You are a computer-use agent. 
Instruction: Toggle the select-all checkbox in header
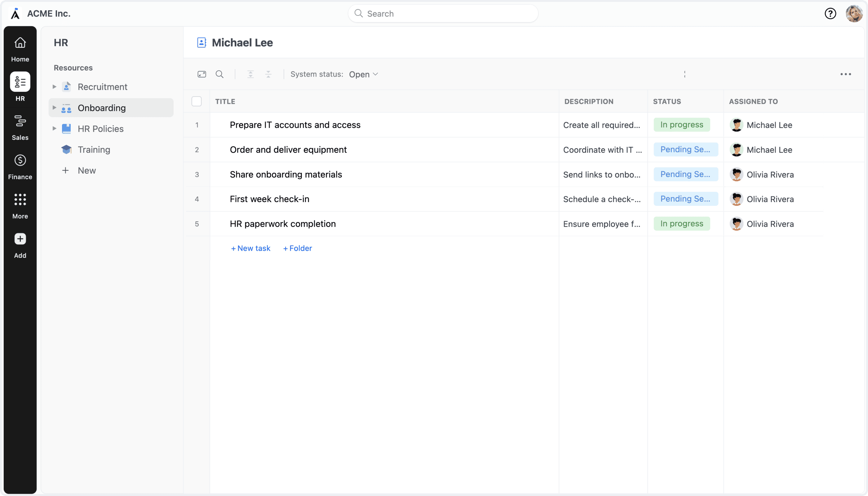(197, 101)
